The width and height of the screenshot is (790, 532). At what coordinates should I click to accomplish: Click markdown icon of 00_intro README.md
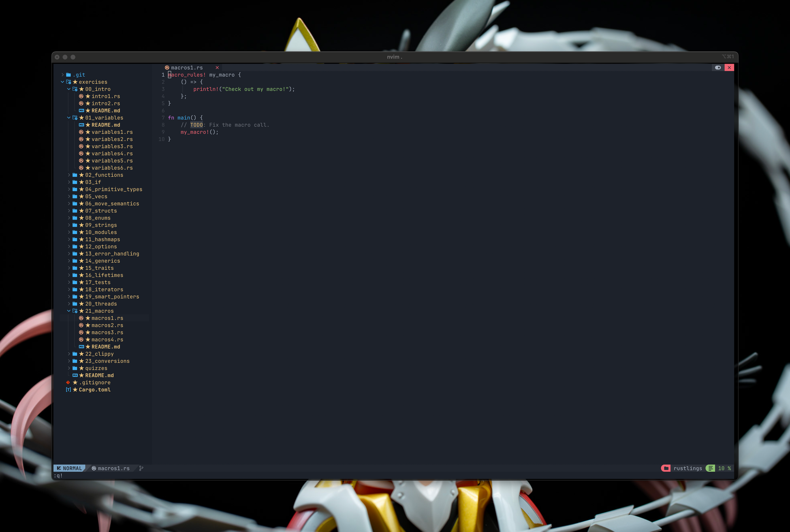coord(81,111)
